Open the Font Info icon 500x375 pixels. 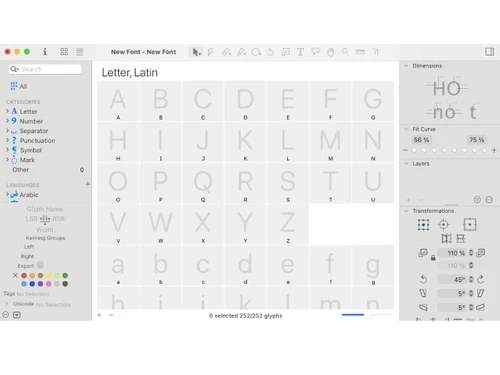click(x=45, y=52)
